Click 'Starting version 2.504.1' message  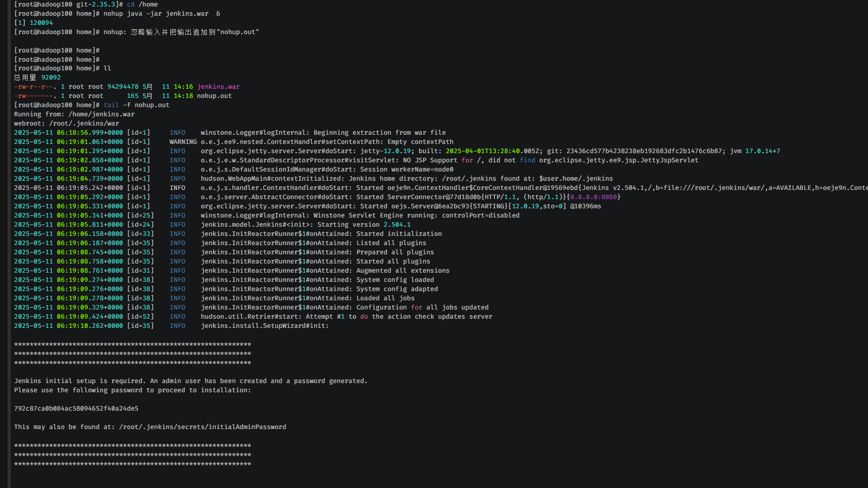tap(364, 225)
